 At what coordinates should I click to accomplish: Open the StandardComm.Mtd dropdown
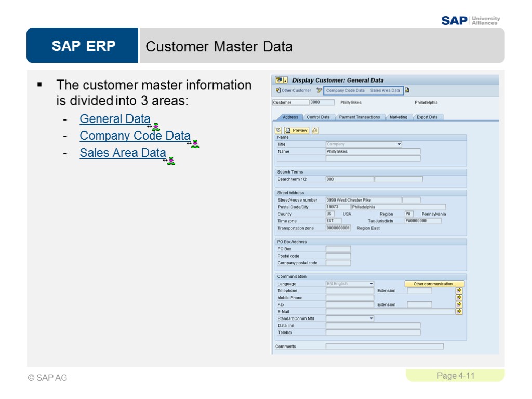point(371,318)
